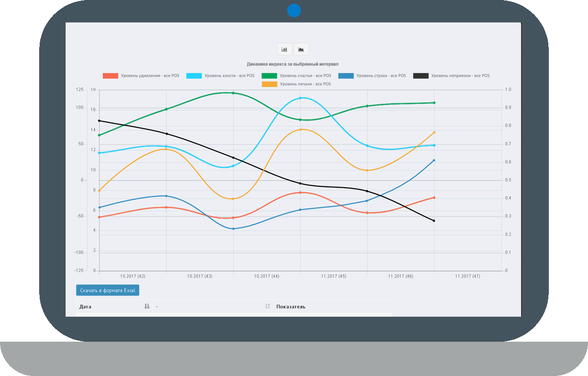Click chart title Динамика индекса за выбранный интервал
The width and height of the screenshot is (588, 376).
[x=293, y=64]
